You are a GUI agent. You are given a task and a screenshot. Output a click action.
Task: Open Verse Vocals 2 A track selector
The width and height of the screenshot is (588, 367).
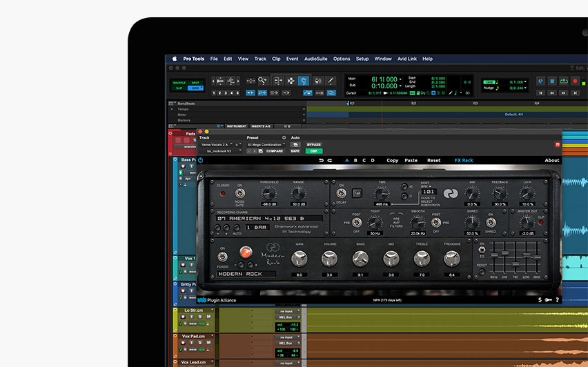(x=216, y=144)
